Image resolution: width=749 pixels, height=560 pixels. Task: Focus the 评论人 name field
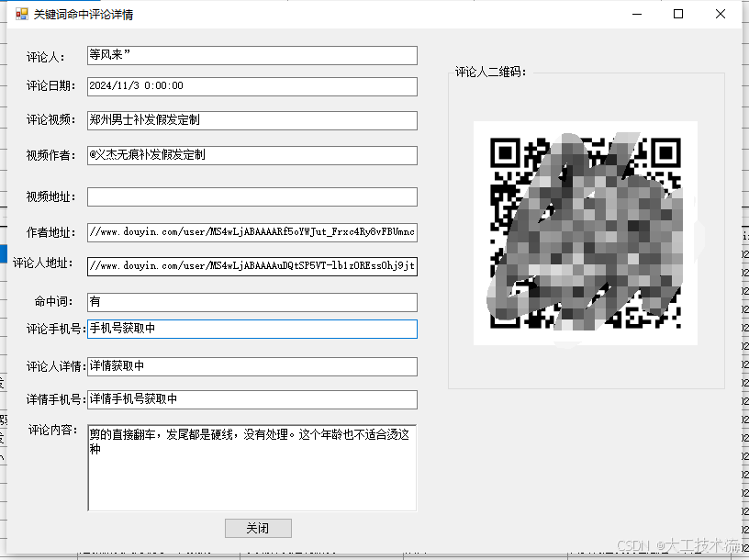click(252, 55)
